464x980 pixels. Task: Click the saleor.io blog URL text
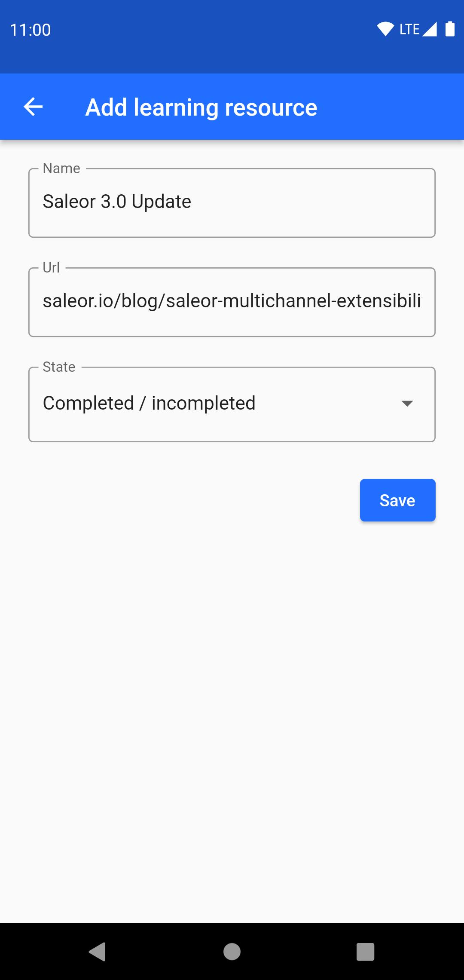pyautogui.click(x=232, y=301)
